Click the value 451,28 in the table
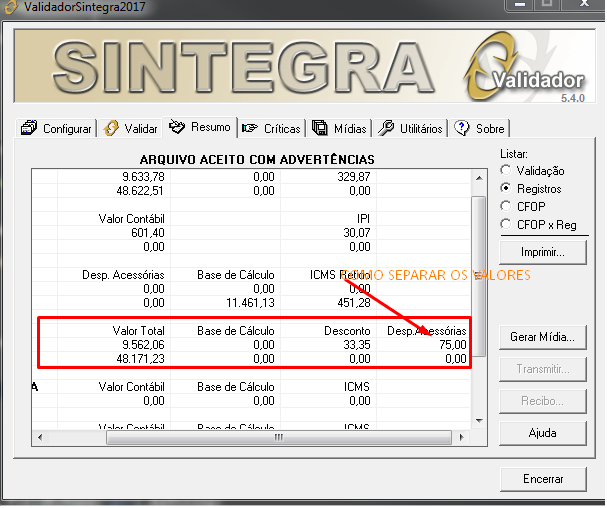Image resolution: width=607 pixels, height=508 pixels. tap(353, 303)
